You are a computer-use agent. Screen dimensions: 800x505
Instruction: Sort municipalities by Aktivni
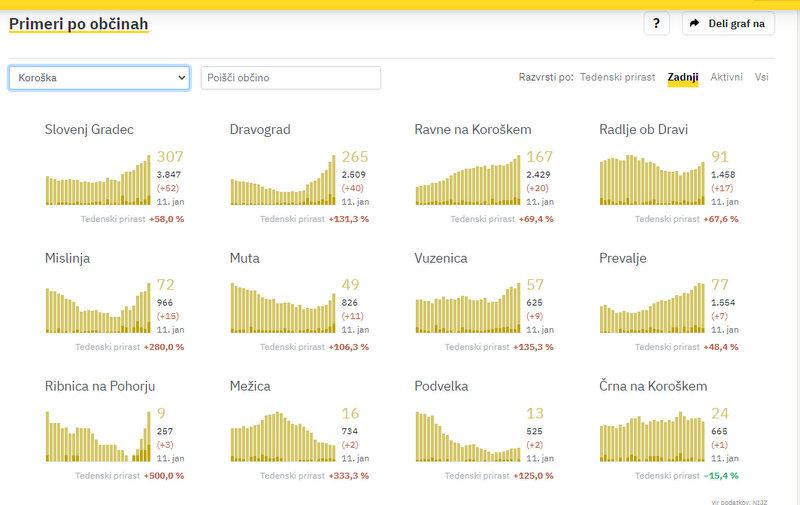coord(726,77)
